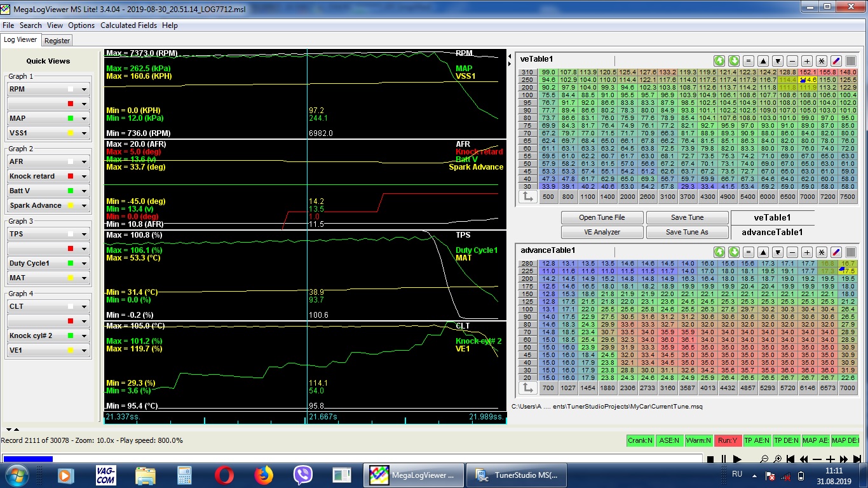Screen dimensions: 868x488
Task: Click the Open Tune File button
Action: (601, 217)
